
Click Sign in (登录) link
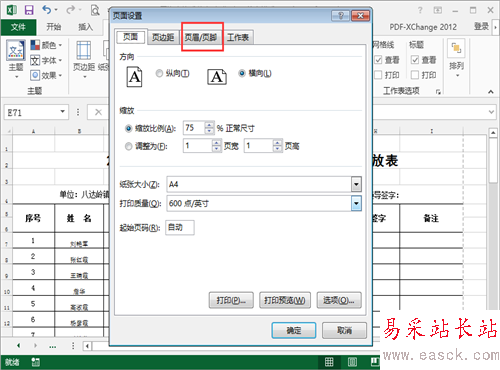[481, 26]
